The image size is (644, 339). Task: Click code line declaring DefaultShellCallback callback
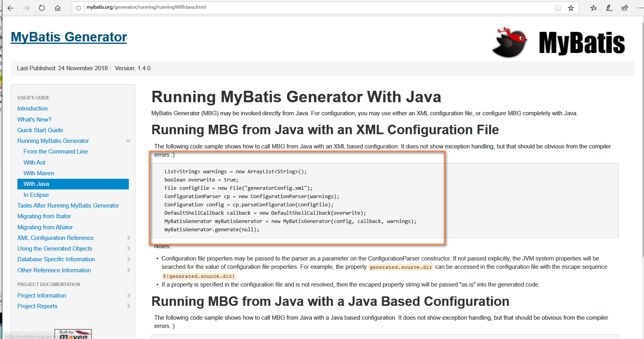(265, 213)
